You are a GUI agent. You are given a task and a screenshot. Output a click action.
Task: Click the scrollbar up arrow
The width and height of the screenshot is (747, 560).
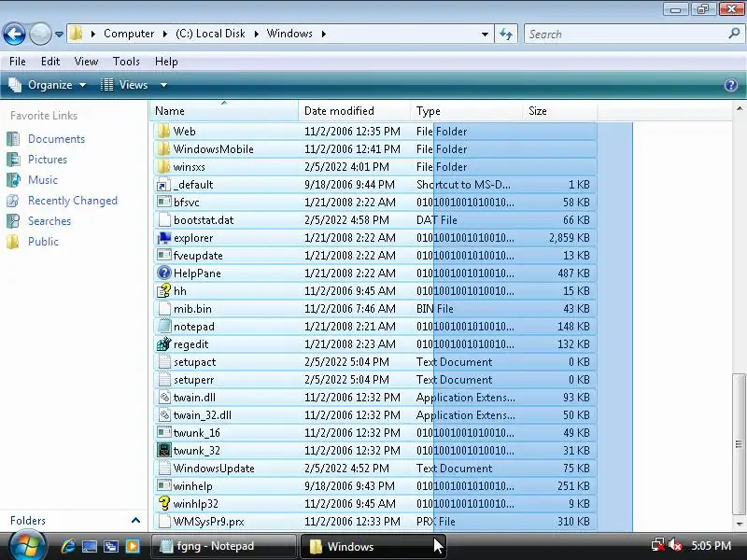[x=739, y=108]
